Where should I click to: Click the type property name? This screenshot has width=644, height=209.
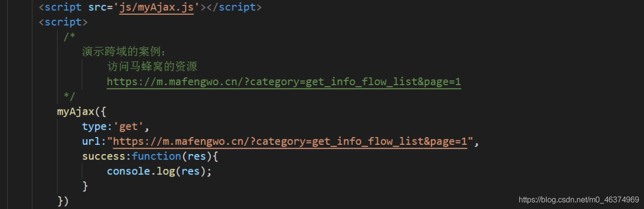click(x=94, y=126)
